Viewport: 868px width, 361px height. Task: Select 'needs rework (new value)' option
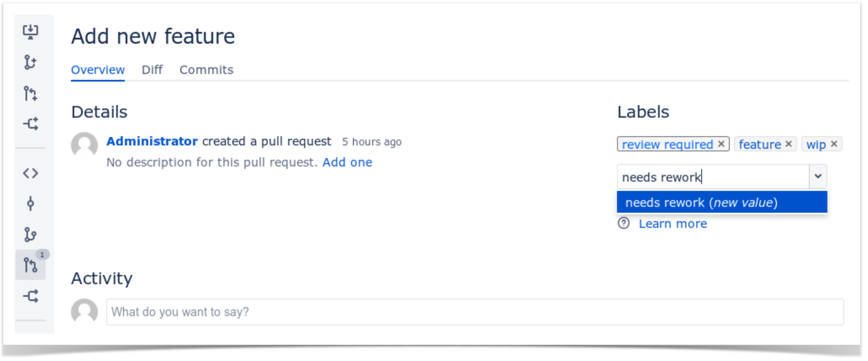[x=722, y=202]
